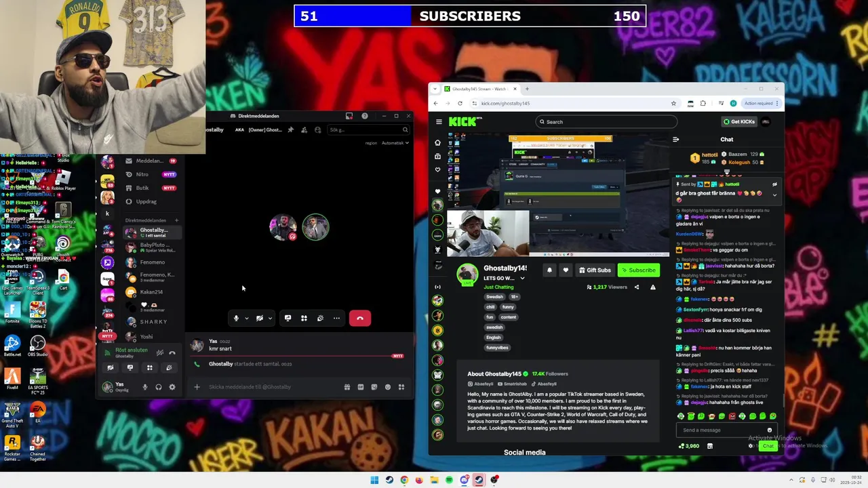Enable notifications bell for Ghostalby145
Screen dimensions: 868x488
tap(549, 270)
